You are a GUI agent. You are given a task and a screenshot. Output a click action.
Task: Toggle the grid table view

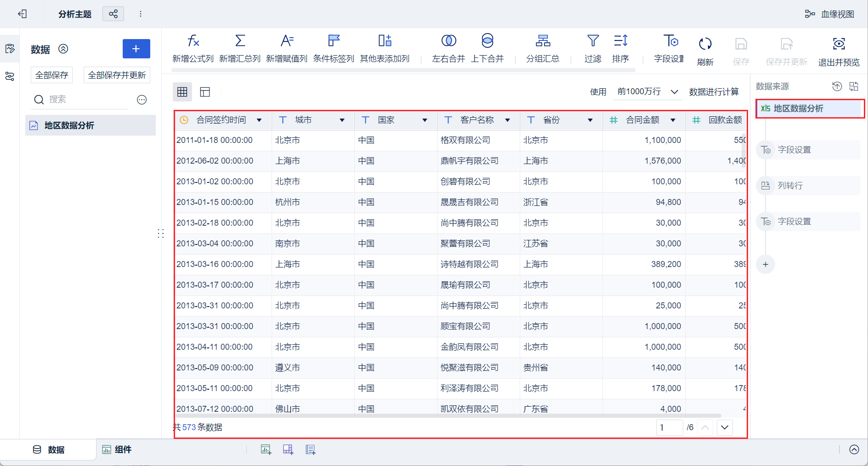[182, 92]
